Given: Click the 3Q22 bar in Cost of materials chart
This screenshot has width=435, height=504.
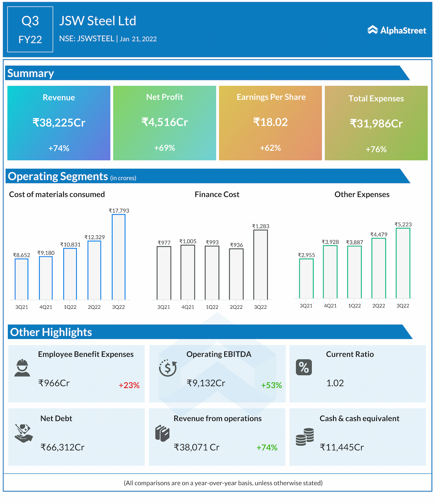Looking at the screenshot, I should 119,257.
